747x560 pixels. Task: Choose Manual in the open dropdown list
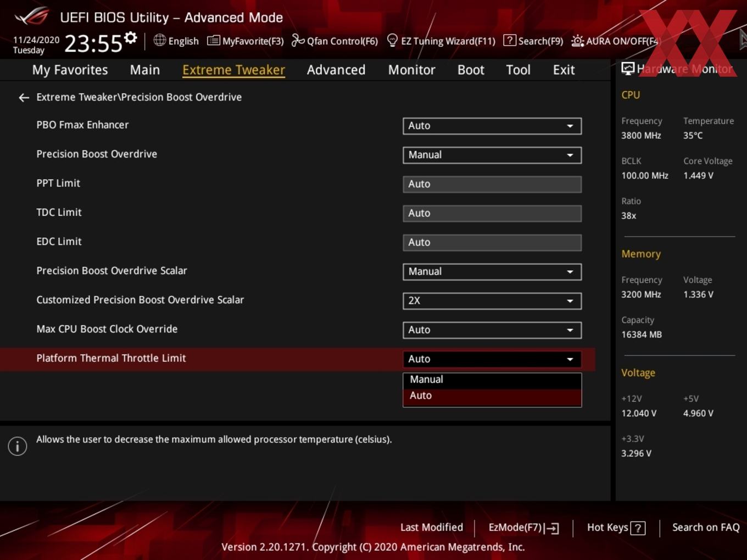(492, 379)
